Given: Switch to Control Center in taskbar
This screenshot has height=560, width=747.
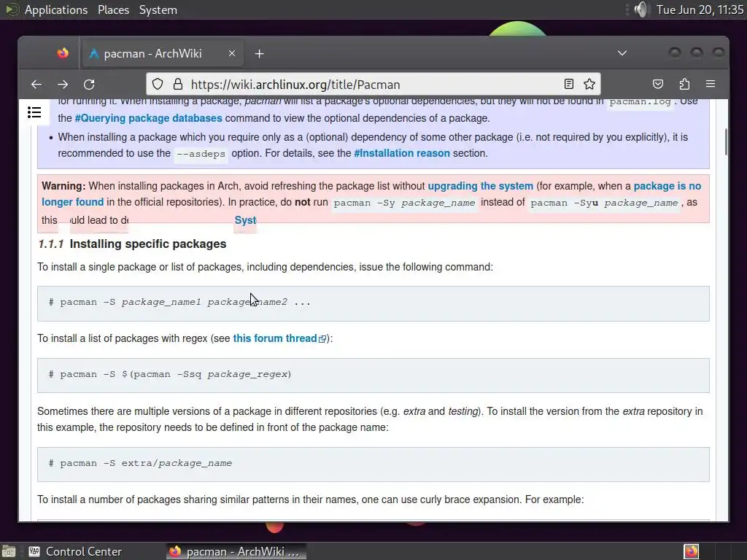Looking at the screenshot, I should click(x=75, y=551).
